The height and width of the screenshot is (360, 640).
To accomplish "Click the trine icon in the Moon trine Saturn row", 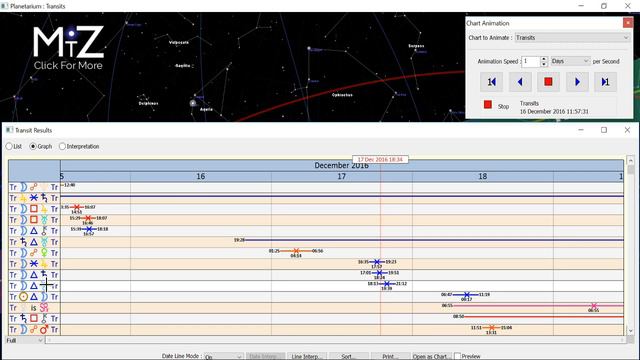I will point(34,275).
